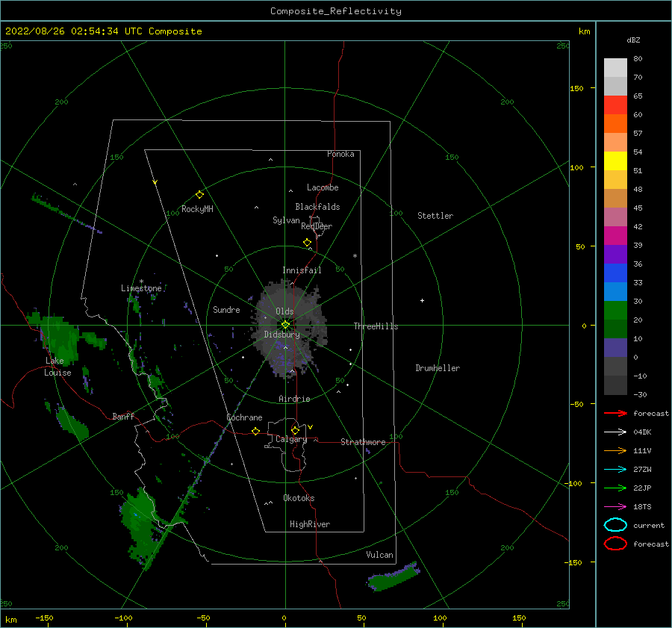Click the yellow diamond marker above Calgary
The height and width of the screenshot is (628, 672).
295,430
